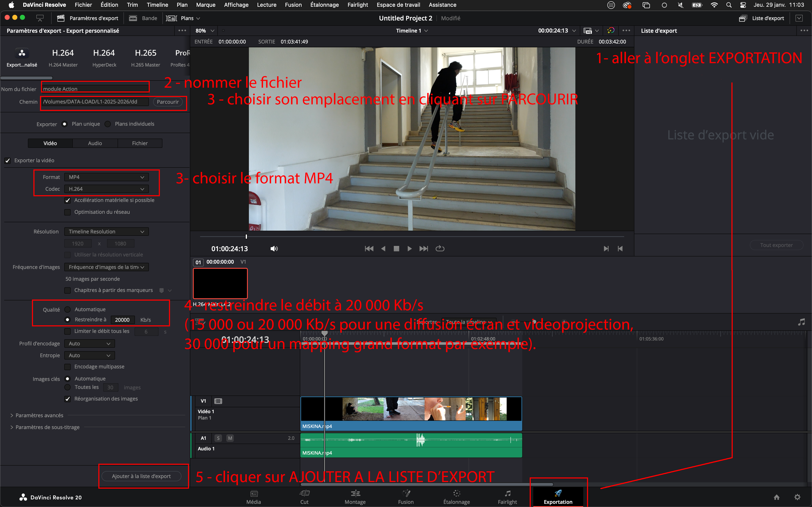Click the Parcourir button
The height and width of the screenshot is (507, 812).
tap(168, 102)
